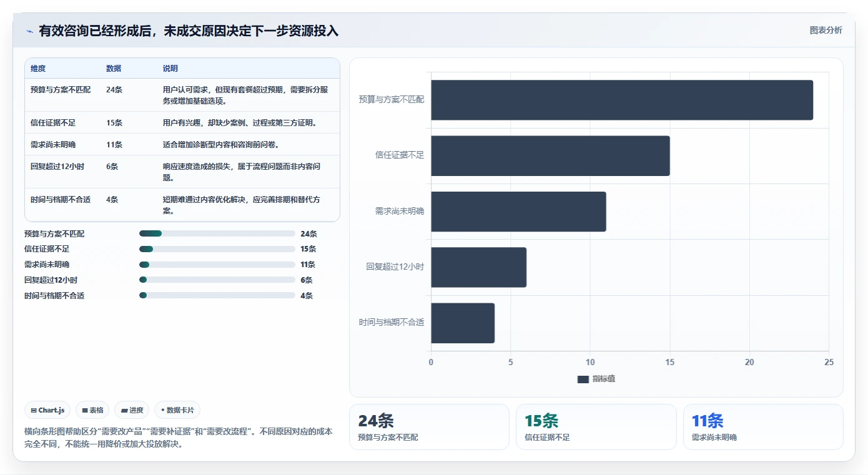The image size is (868, 475).
Task: Click the 需求尚未明确 y-axis label on chart
Action: pyautogui.click(x=400, y=212)
